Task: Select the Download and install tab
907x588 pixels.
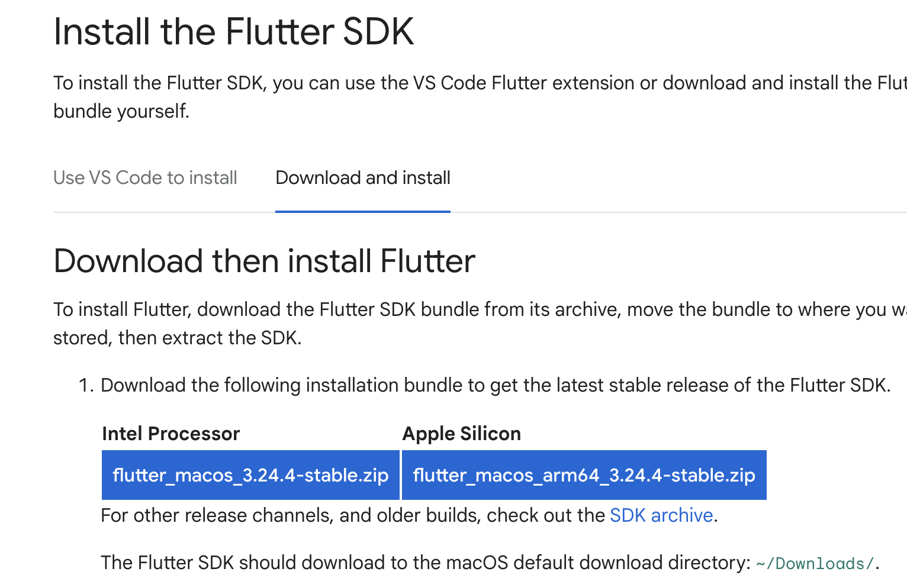Action: coord(363,177)
